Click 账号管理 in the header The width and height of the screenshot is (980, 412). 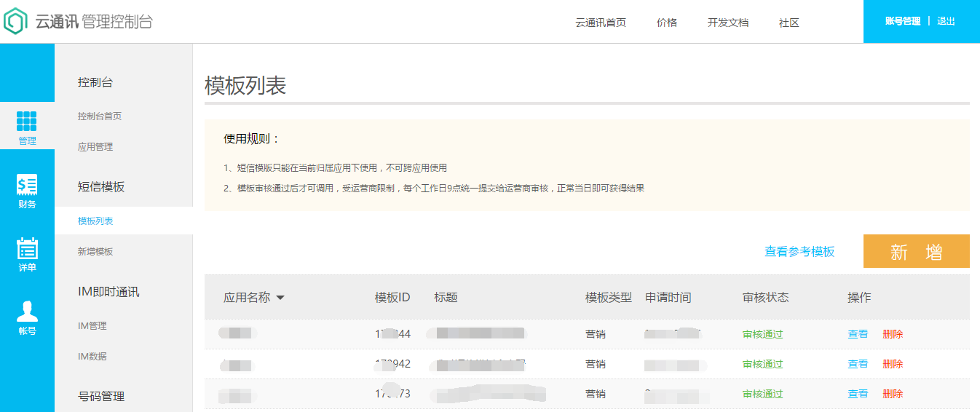pyautogui.click(x=903, y=21)
